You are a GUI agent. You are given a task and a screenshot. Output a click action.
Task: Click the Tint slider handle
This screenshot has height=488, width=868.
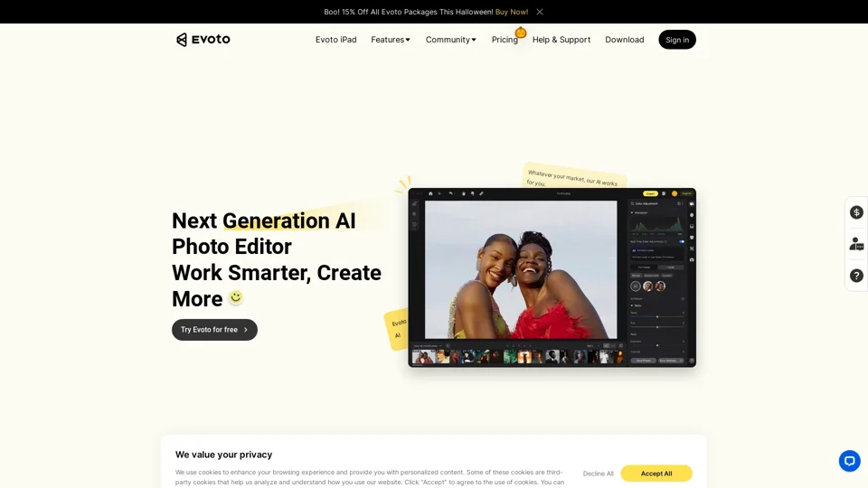[x=657, y=327]
